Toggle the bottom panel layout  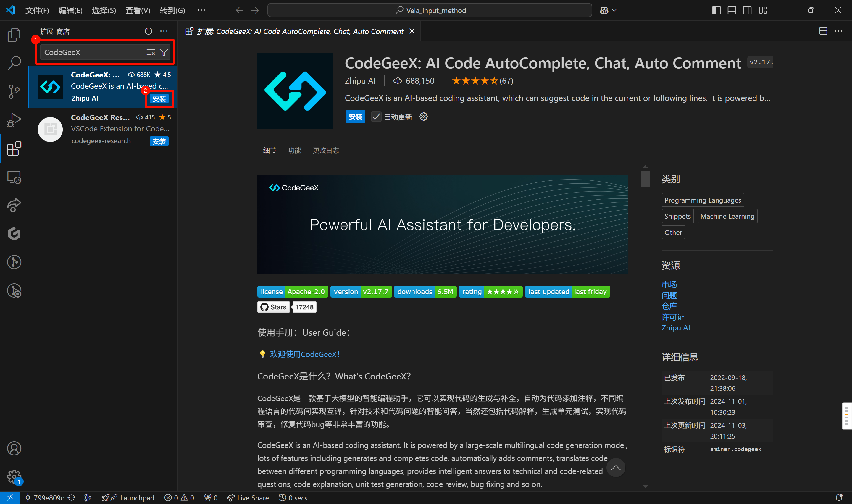[732, 11]
